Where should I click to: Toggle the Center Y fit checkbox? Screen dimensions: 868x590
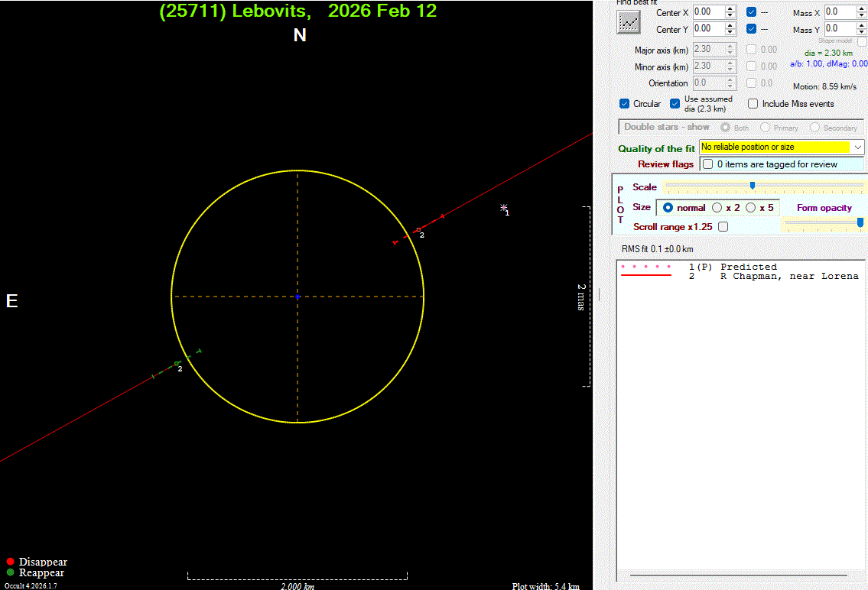pyautogui.click(x=752, y=29)
